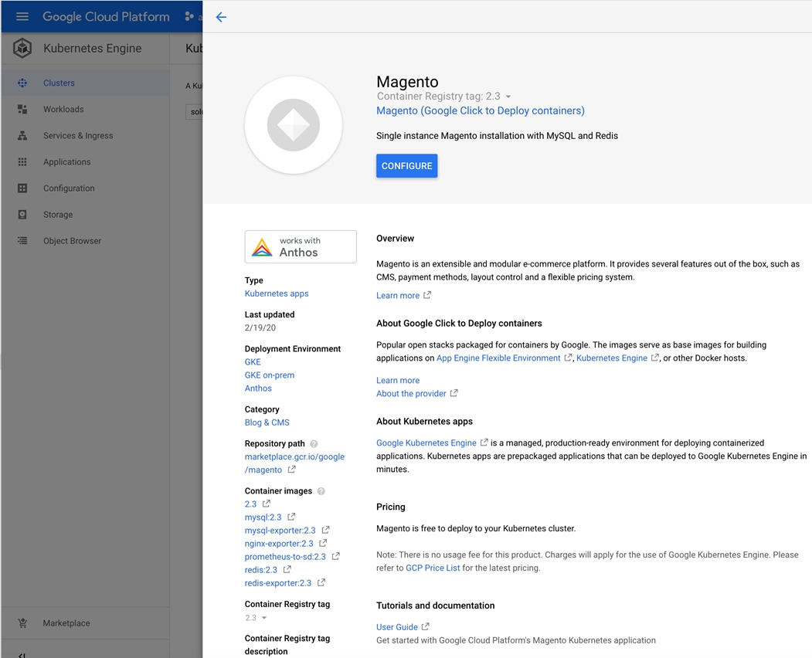Screen dimensions: 812x658
Task: Open the User Guide documentation link
Action: (x=396, y=627)
